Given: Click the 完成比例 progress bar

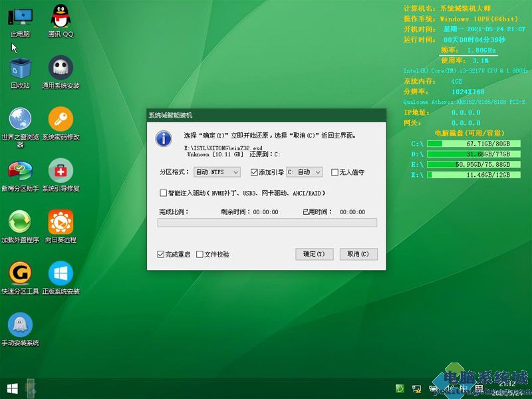Looking at the screenshot, I should point(267,223).
